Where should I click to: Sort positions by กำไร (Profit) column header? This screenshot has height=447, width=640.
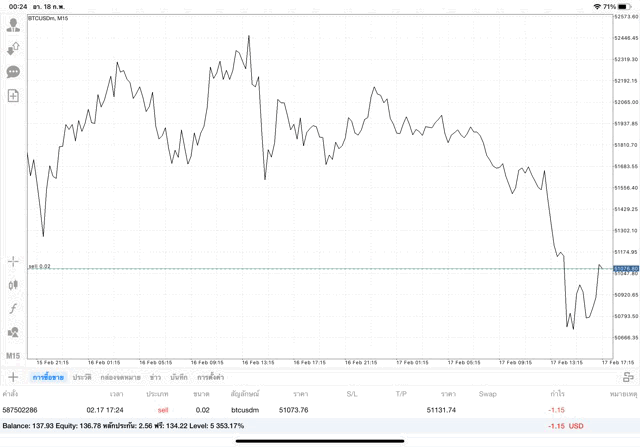(556, 394)
